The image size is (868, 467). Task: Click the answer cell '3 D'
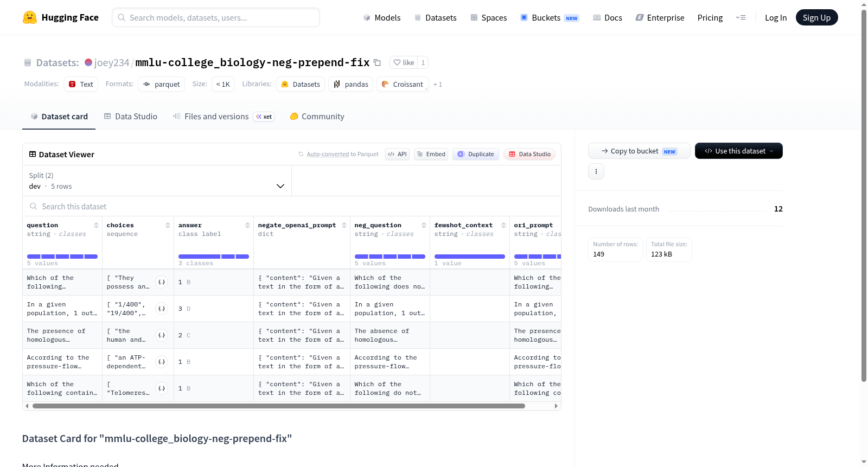(214, 309)
